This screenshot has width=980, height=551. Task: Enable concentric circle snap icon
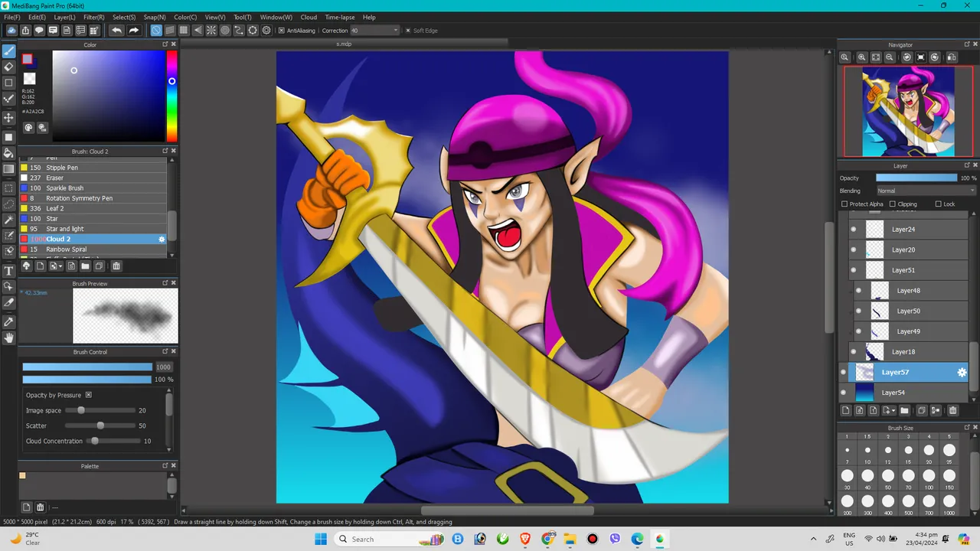(225, 31)
